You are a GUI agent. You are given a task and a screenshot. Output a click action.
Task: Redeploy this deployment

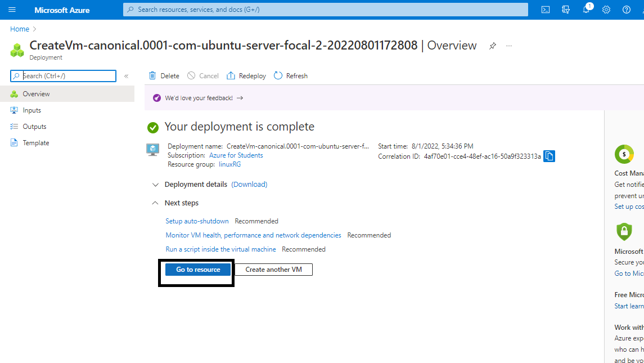[246, 75]
